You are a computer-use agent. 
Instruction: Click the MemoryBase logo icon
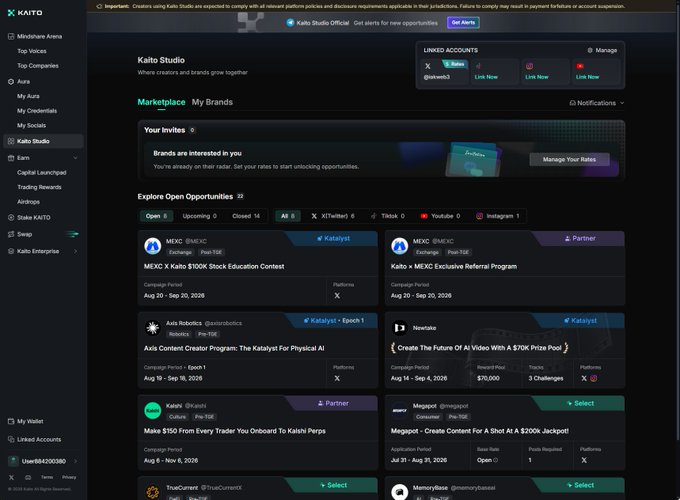point(399,492)
